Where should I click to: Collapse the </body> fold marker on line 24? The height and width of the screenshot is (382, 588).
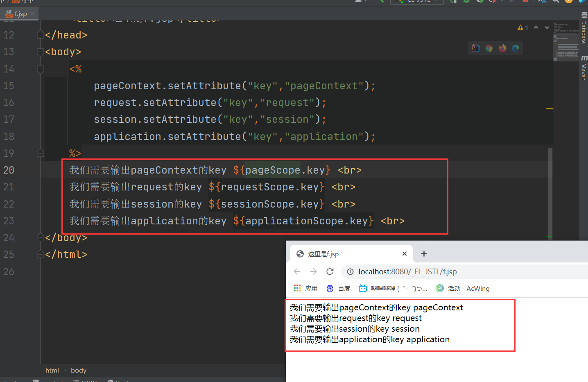point(40,237)
